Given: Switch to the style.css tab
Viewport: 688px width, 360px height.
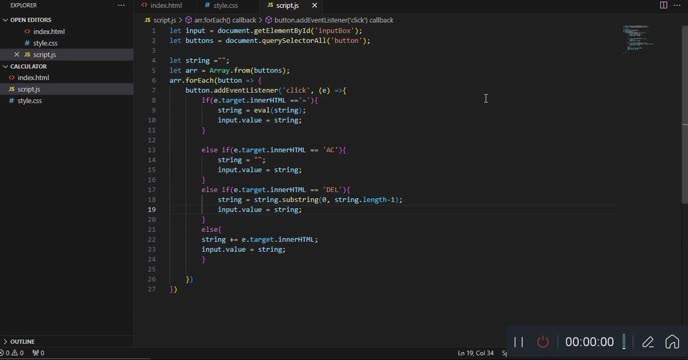Looking at the screenshot, I should 222,5.
